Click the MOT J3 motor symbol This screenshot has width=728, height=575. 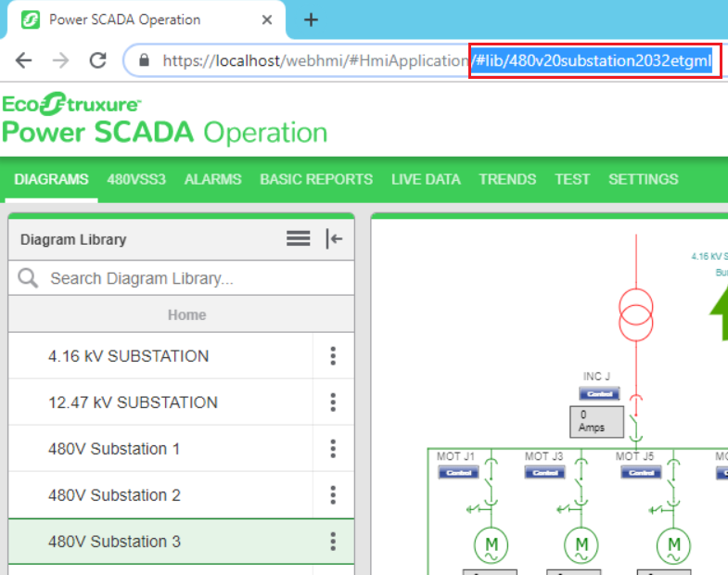coord(581,545)
